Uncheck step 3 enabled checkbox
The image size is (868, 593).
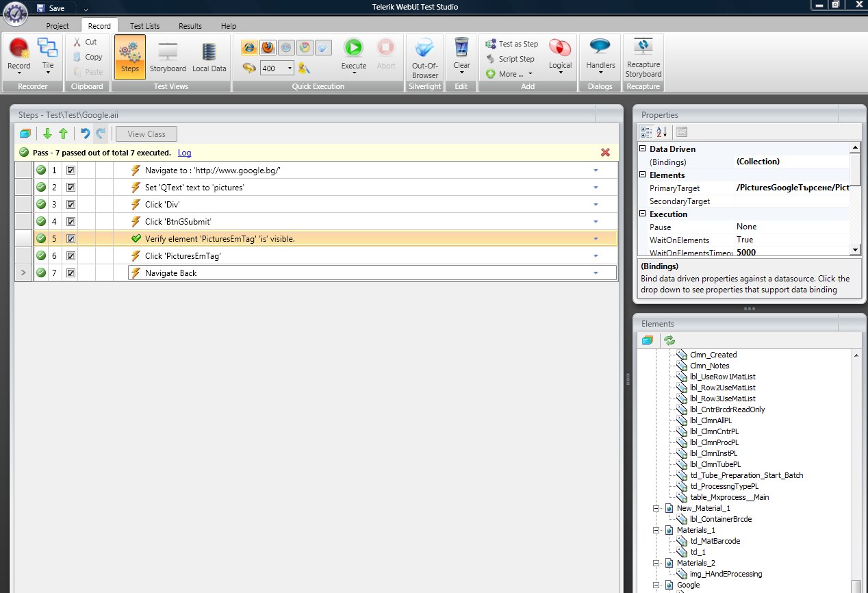click(71, 204)
